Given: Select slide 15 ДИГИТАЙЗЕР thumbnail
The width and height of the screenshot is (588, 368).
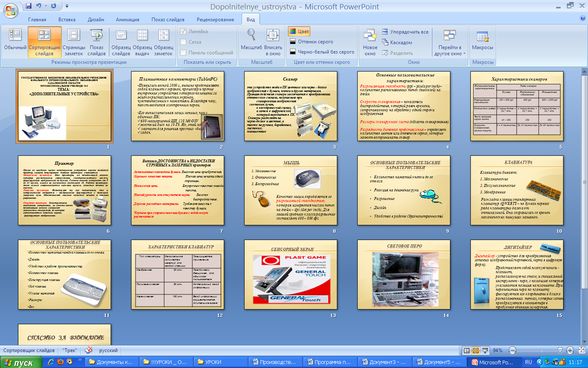Looking at the screenshot, I should [517, 275].
